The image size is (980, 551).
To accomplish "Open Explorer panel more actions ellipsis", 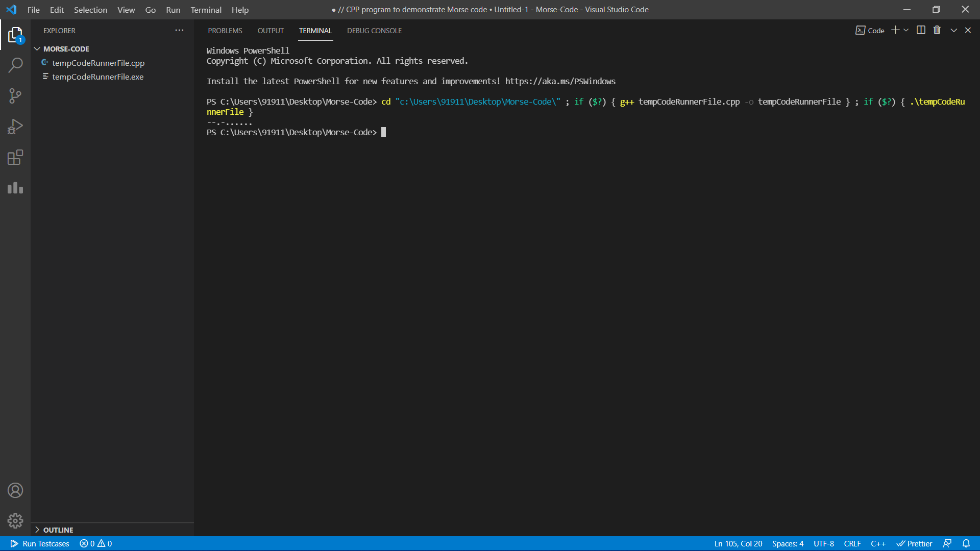I will 179,31.
